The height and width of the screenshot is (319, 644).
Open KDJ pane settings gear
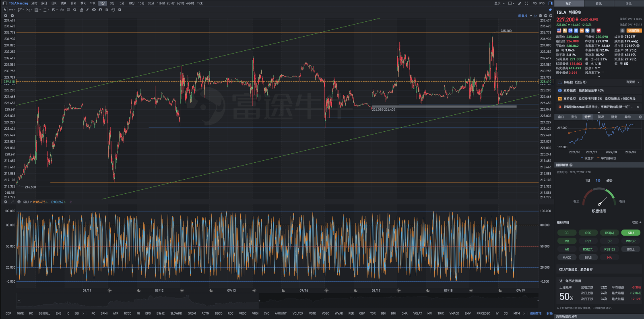click(5, 202)
